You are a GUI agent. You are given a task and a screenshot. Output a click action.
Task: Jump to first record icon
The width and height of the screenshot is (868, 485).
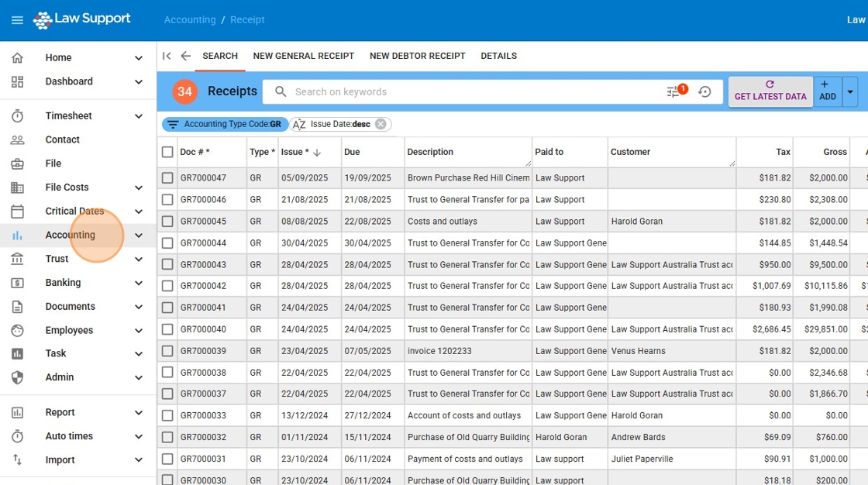coord(167,56)
